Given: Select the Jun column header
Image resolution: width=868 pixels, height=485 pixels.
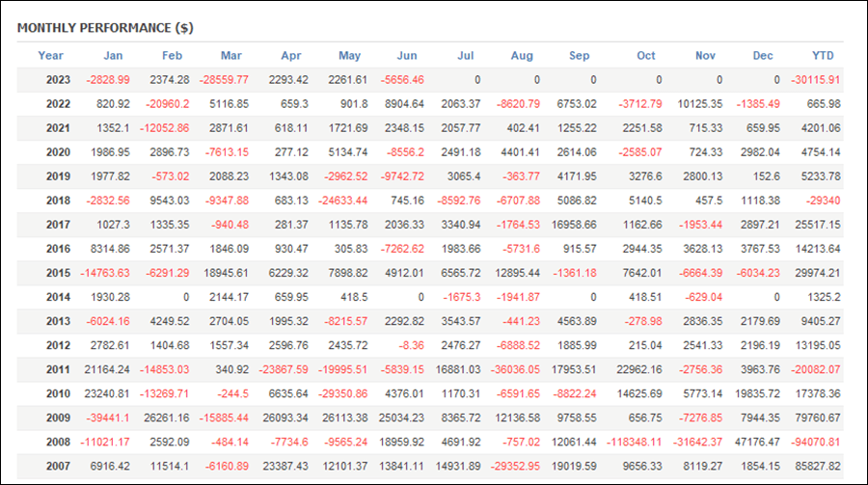Looking at the screenshot, I should pos(407,55).
